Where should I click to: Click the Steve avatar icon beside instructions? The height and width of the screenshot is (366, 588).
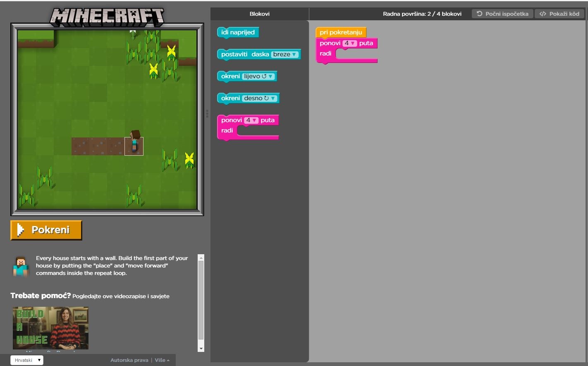(21, 267)
